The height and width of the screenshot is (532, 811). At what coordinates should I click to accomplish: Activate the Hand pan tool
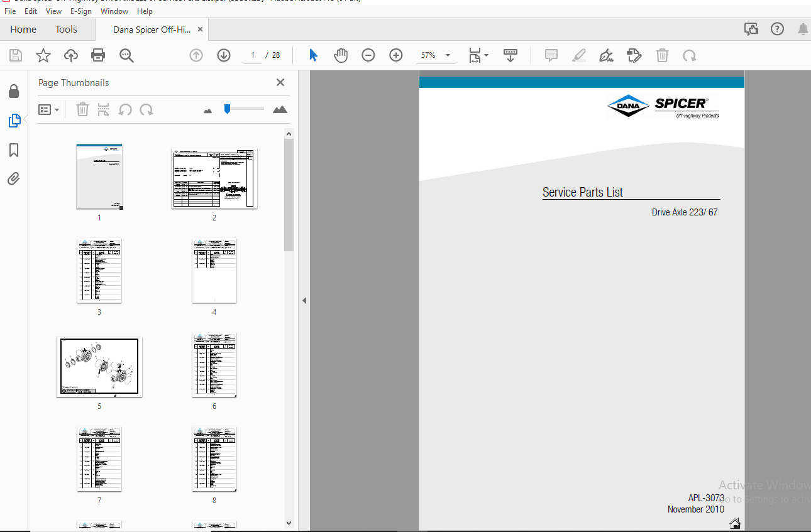coord(340,55)
